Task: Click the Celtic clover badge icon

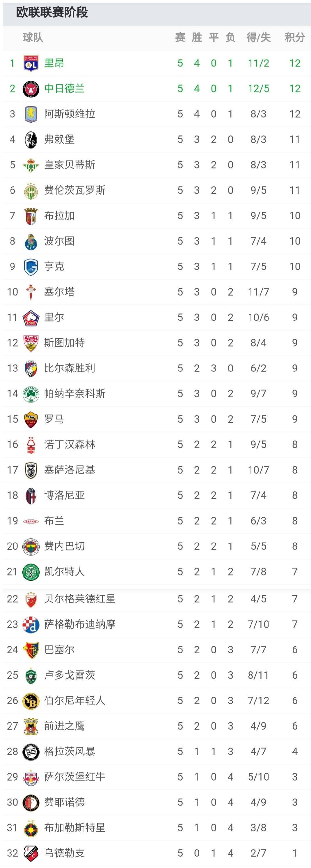Action: coord(31,572)
